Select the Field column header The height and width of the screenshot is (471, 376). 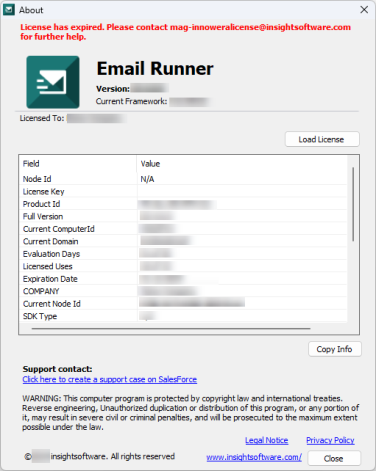click(78, 164)
